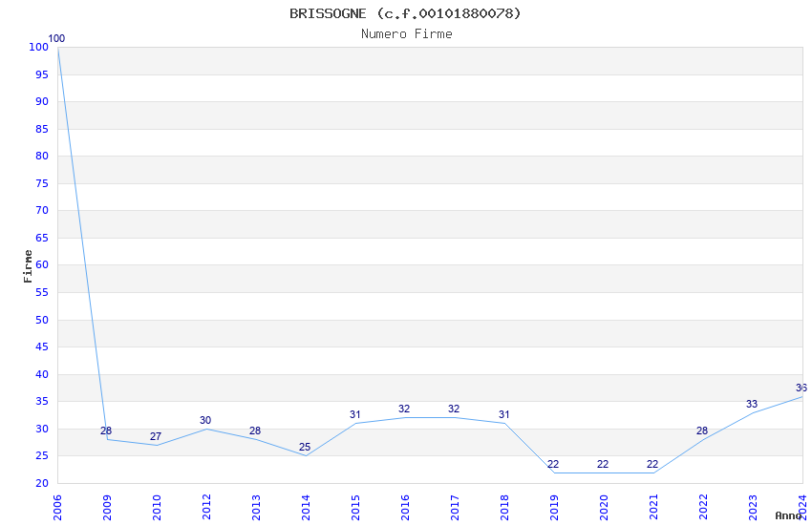Viewport: 812px width, 525px height.
Task: Select the 2018 year label
Action: coord(505,507)
